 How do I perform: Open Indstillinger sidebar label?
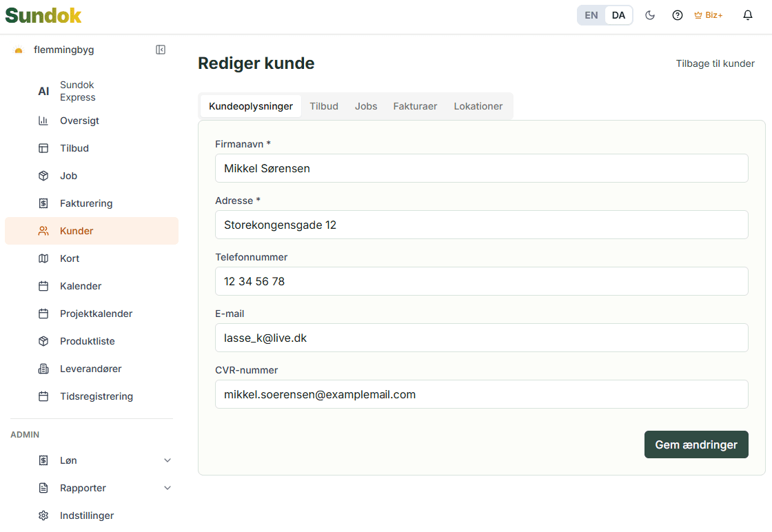(87, 515)
